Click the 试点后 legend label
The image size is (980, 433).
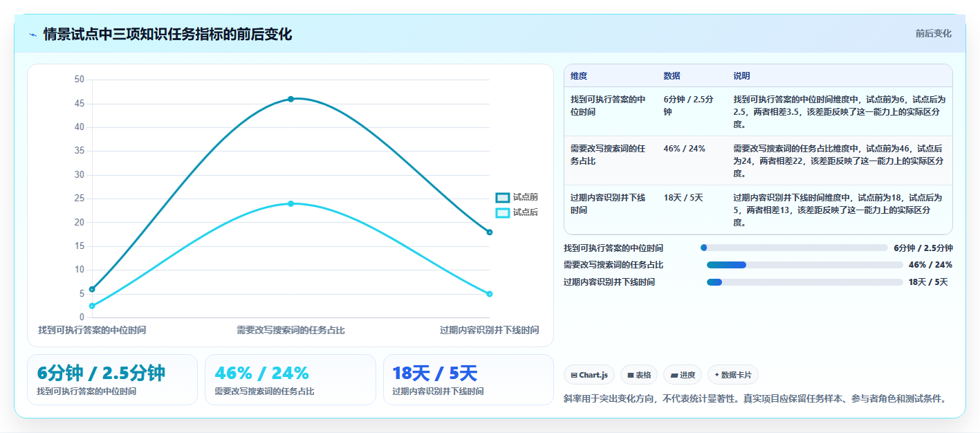click(526, 212)
